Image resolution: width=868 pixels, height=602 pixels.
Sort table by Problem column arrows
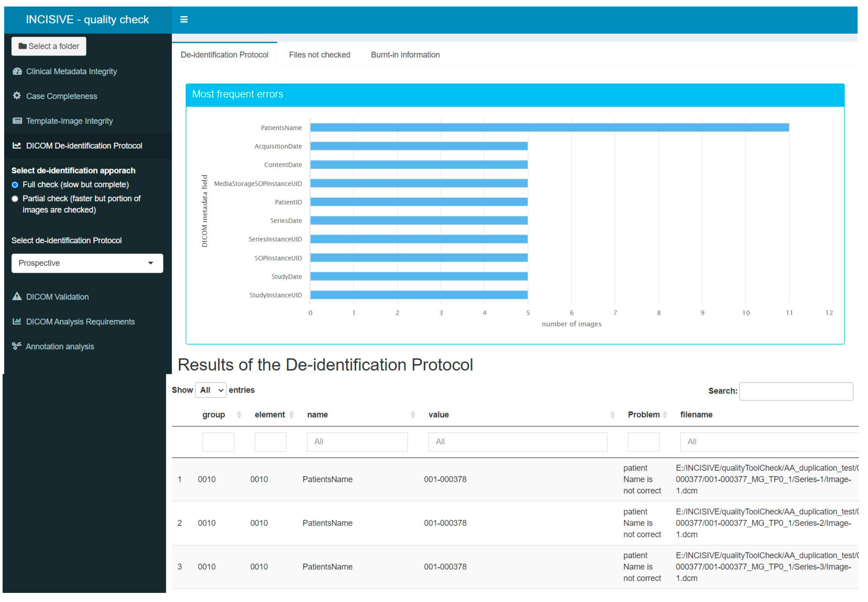pos(665,415)
